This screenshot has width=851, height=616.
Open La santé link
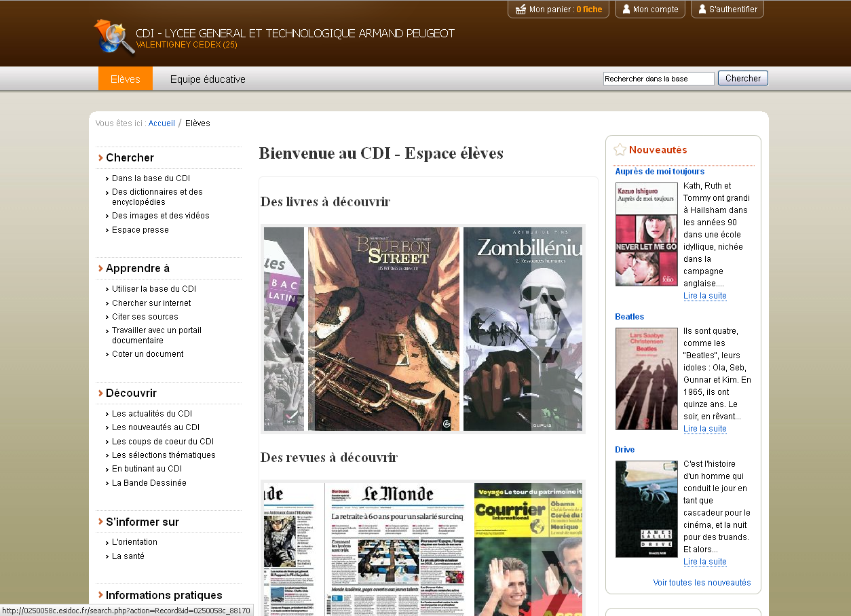(128, 556)
